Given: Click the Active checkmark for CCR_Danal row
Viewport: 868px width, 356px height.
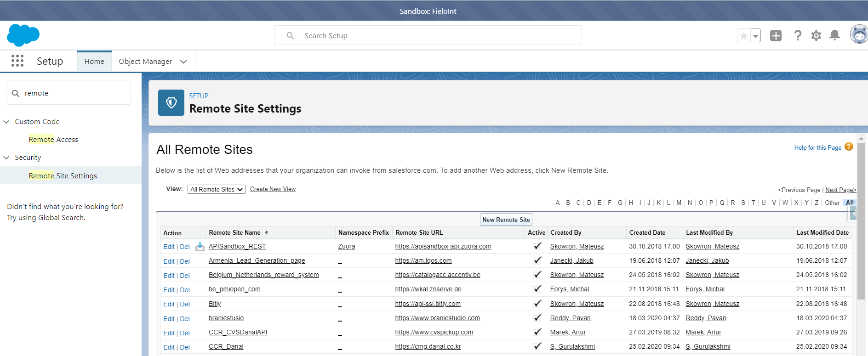Looking at the screenshot, I should 537,346.
